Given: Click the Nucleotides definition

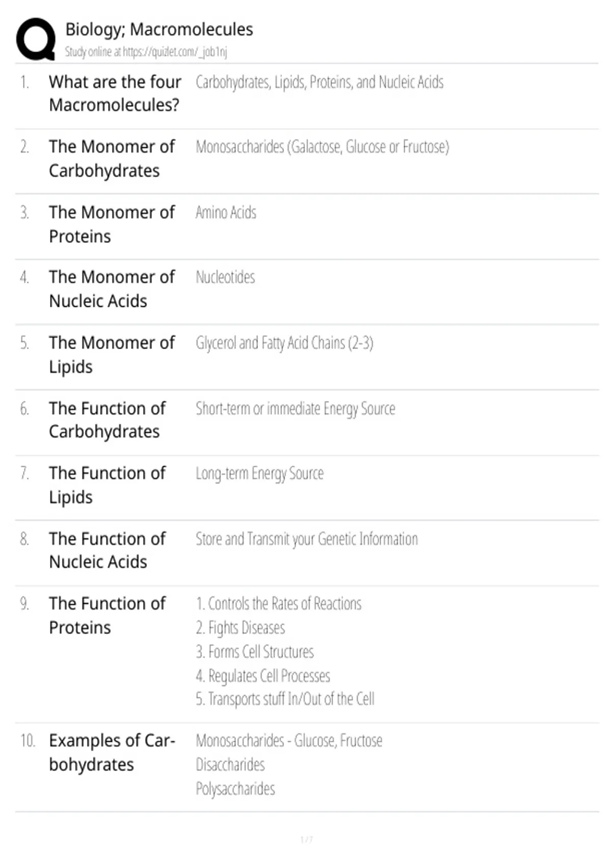Looking at the screenshot, I should pyautogui.click(x=225, y=277).
